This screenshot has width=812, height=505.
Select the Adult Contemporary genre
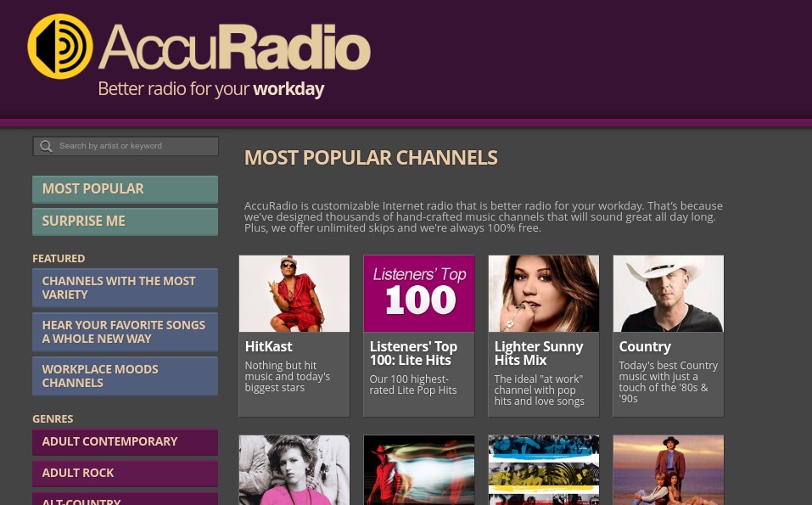(x=125, y=442)
